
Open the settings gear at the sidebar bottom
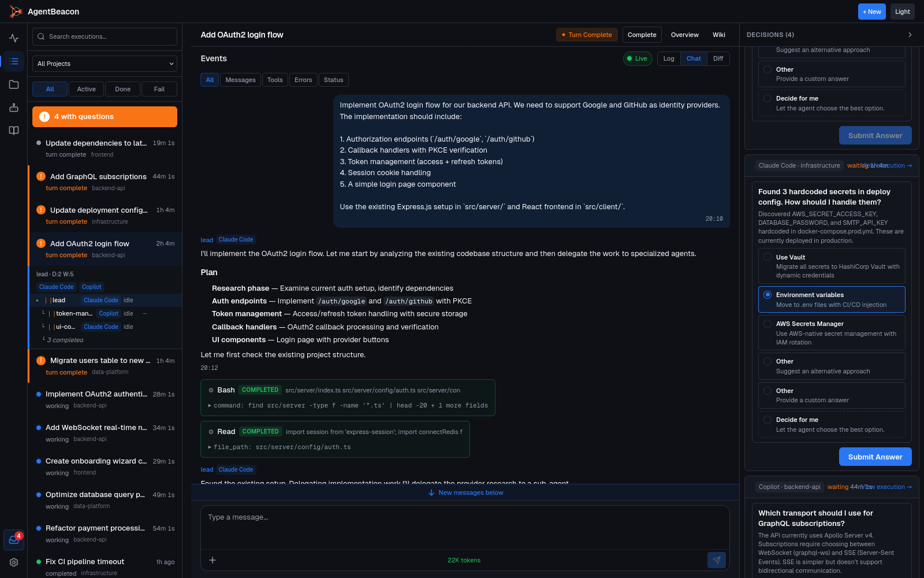click(x=13, y=562)
